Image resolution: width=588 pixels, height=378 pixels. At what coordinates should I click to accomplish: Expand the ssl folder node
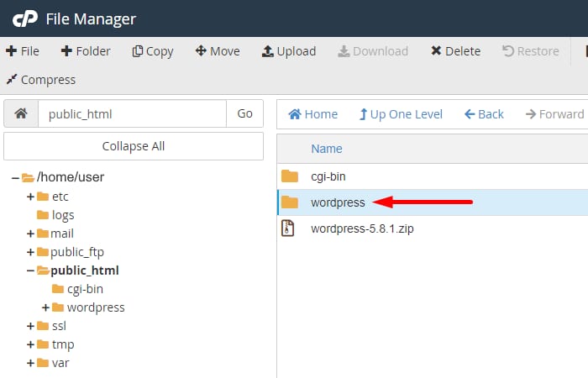(x=31, y=326)
